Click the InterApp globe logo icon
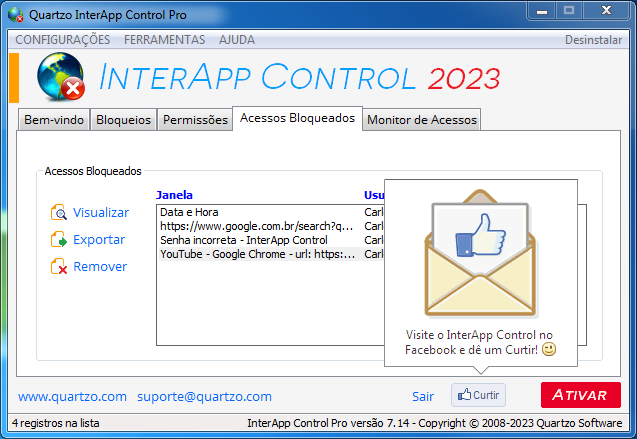 (x=60, y=78)
